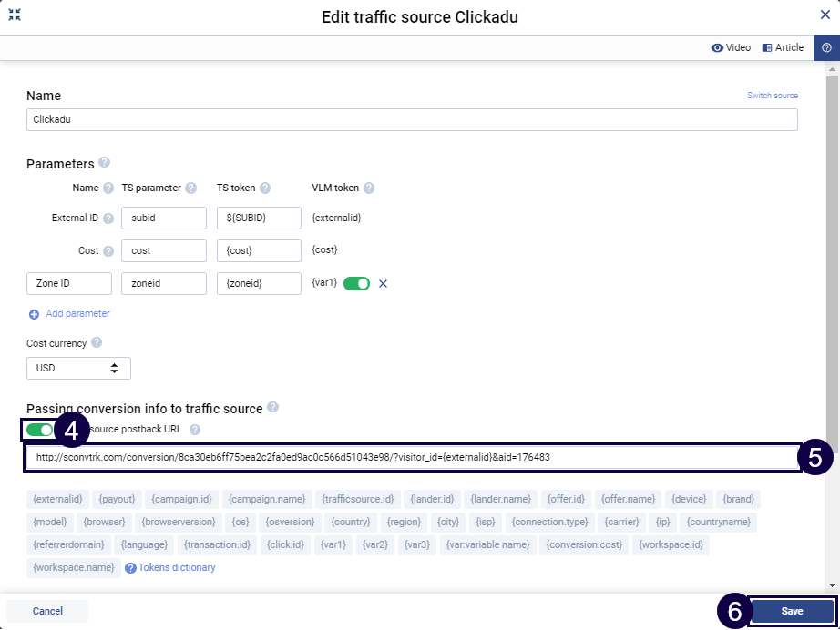Save the traffic source settings
This screenshot has height=630, width=840.
tap(792, 611)
